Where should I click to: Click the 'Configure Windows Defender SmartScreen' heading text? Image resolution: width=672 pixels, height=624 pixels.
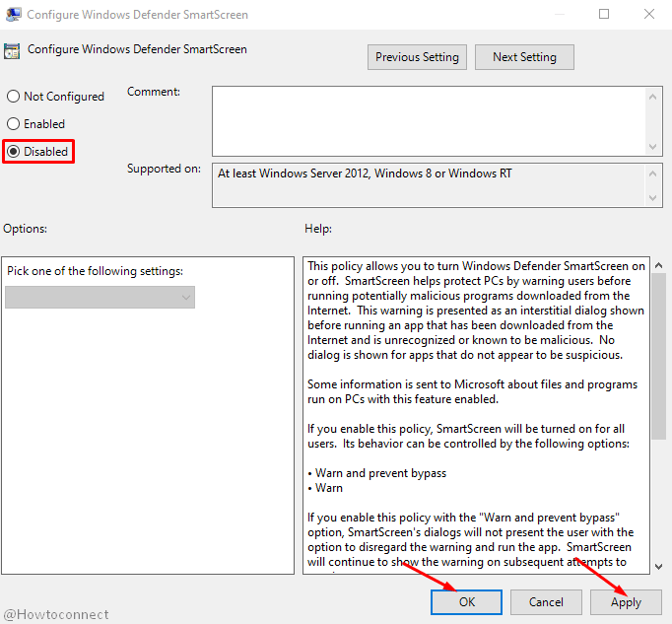point(137,49)
